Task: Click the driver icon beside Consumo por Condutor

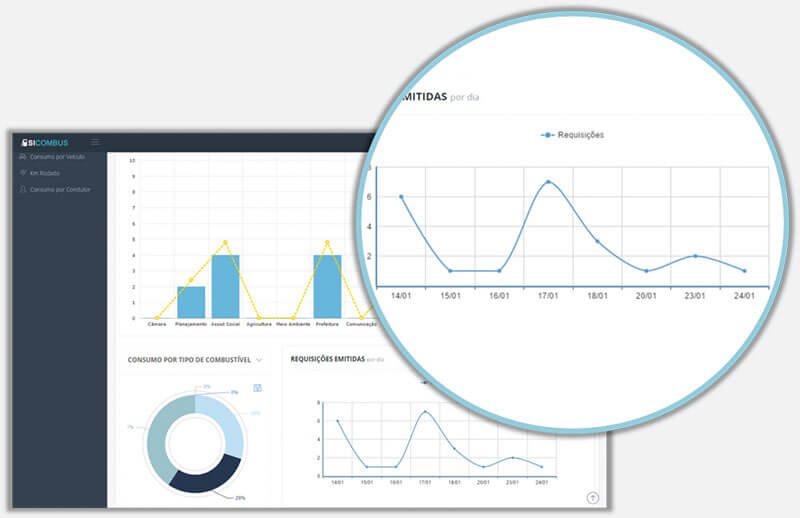Action: point(23,189)
